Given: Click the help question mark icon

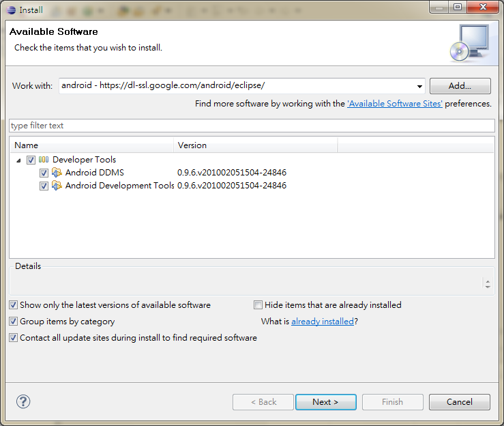Looking at the screenshot, I should [x=23, y=401].
